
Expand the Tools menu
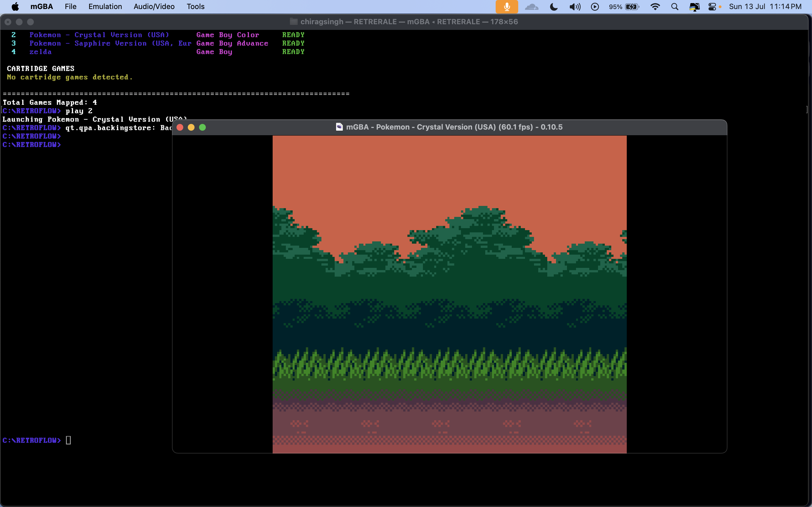(195, 7)
